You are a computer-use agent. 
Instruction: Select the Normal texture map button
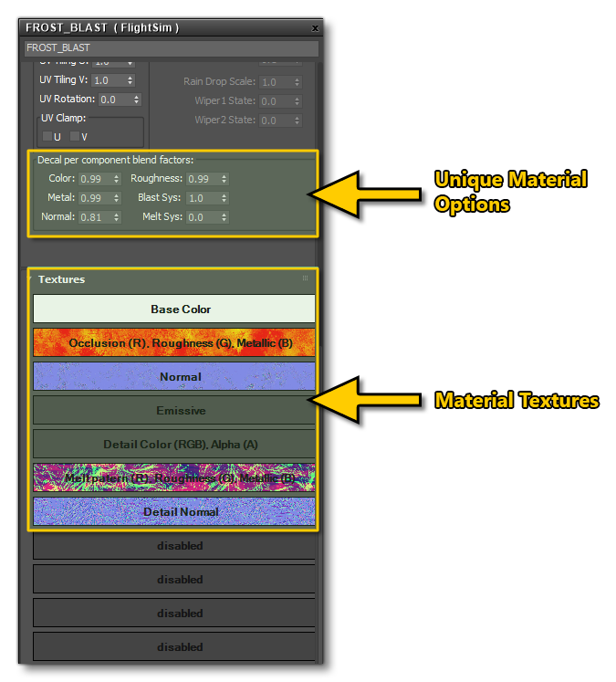coord(174,376)
